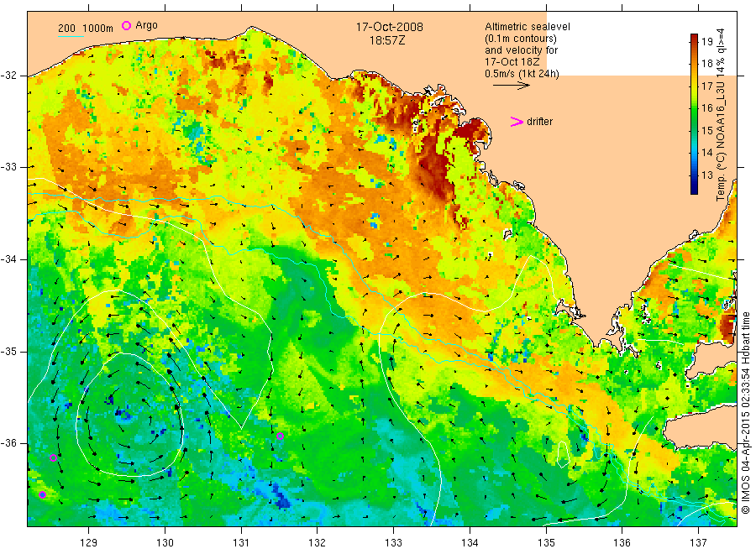Click the magenta Argo circle in the legend

[x=126, y=25]
